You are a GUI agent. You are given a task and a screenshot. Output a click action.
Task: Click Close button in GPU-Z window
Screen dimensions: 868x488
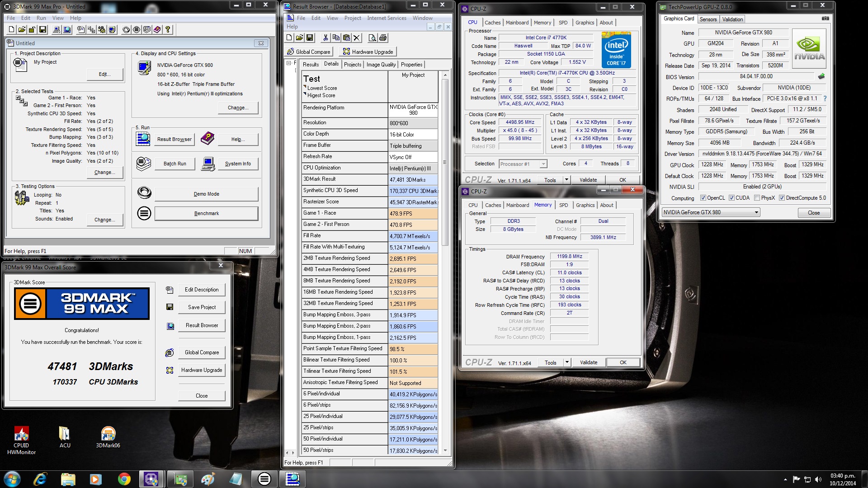[x=814, y=213]
